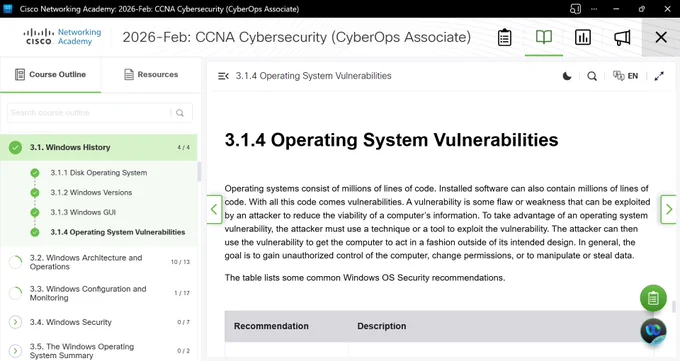Toggle dark mode moon icon
680x361 pixels.
(567, 76)
